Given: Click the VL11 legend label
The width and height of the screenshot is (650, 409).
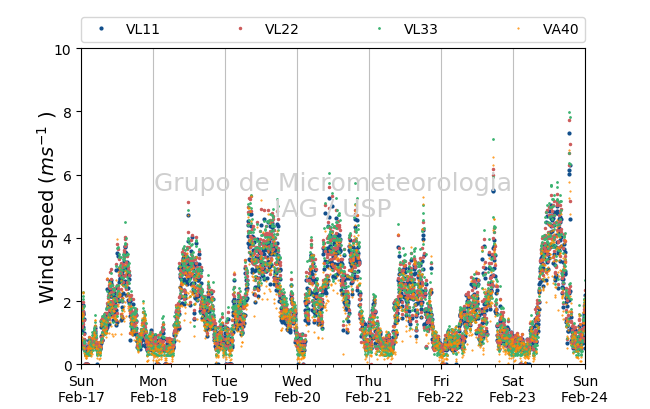Looking at the screenshot, I should (x=143, y=29).
